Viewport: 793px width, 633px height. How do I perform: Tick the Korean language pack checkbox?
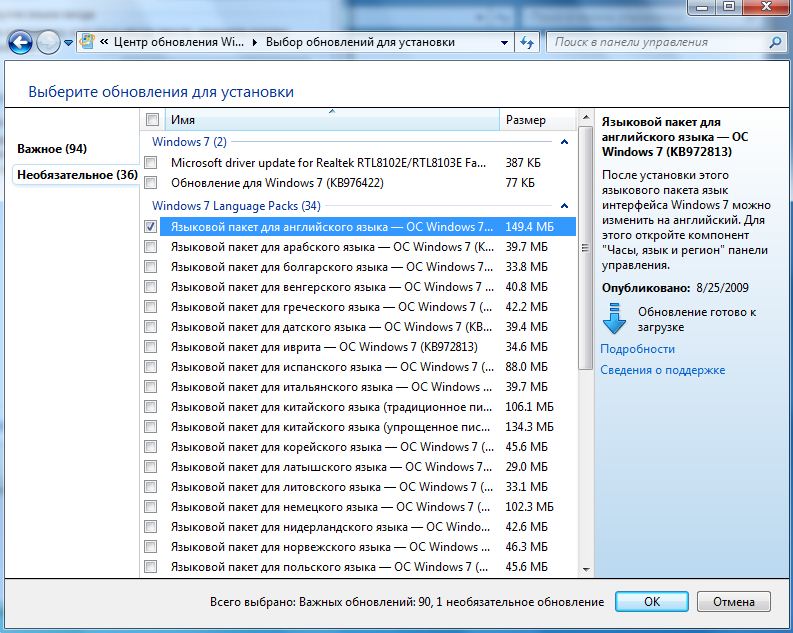(151, 446)
